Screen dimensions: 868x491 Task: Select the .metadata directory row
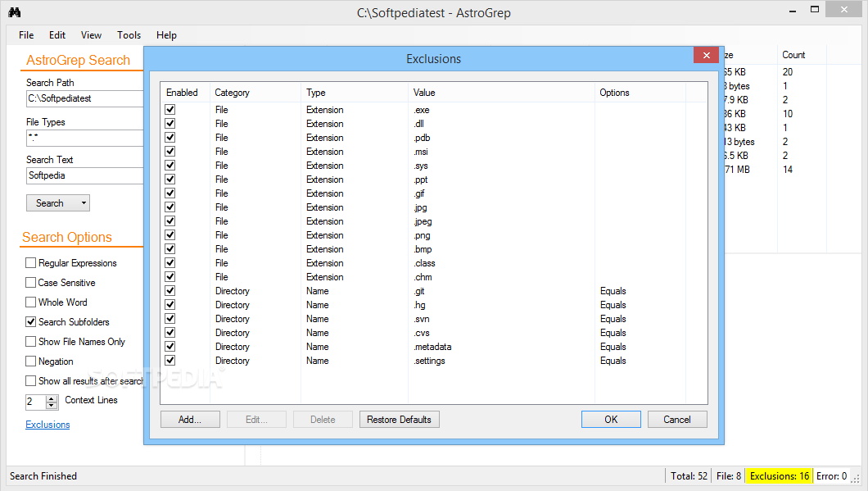coord(433,347)
